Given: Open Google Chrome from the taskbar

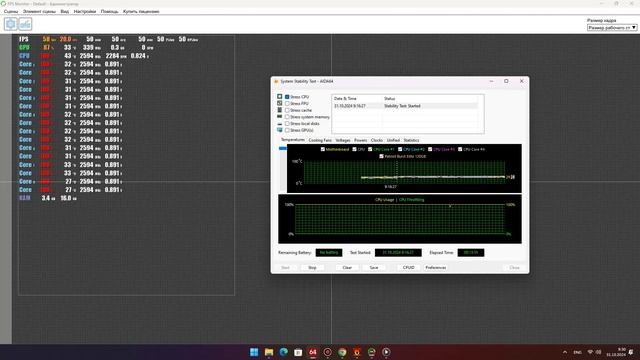Looking at the screenshot, I should pos(342,352).
